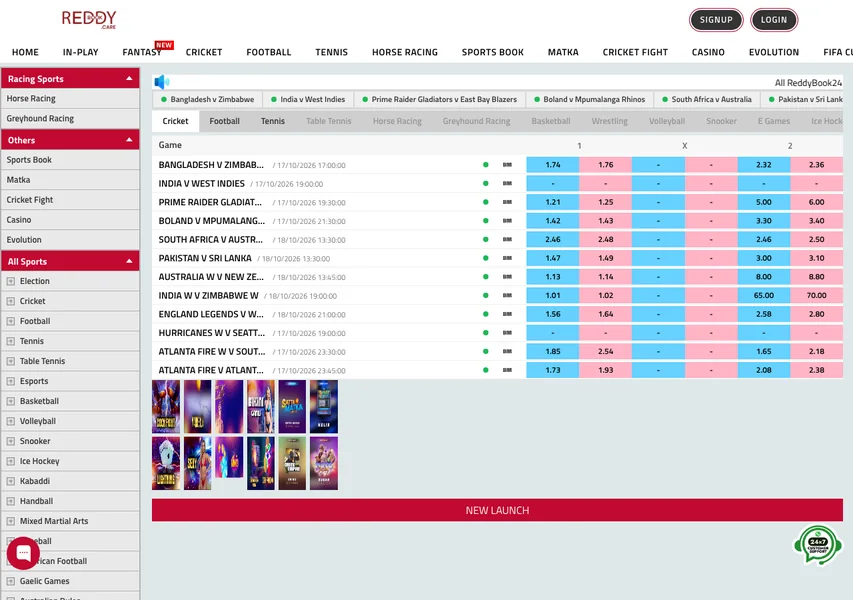Click the LOGIN button
The image size is (853, 600).
[x=774, y=20]
